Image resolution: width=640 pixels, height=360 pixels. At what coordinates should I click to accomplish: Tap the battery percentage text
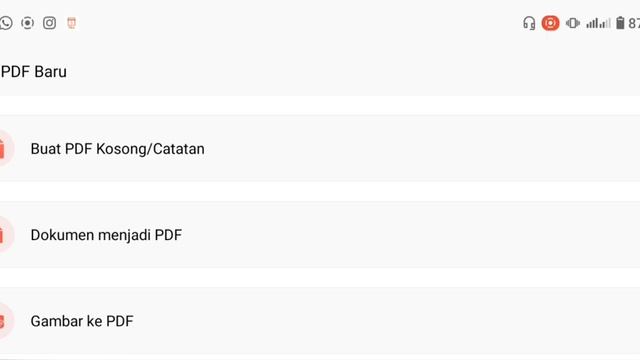tap(634, 23)
